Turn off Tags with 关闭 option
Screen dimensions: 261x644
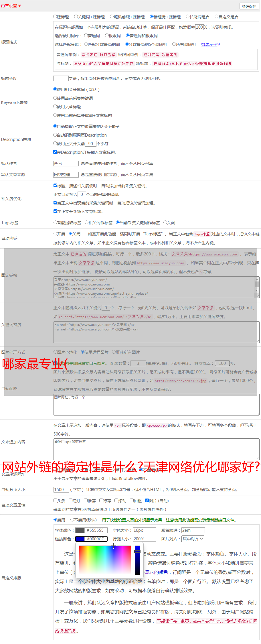[x=165, y=222]
